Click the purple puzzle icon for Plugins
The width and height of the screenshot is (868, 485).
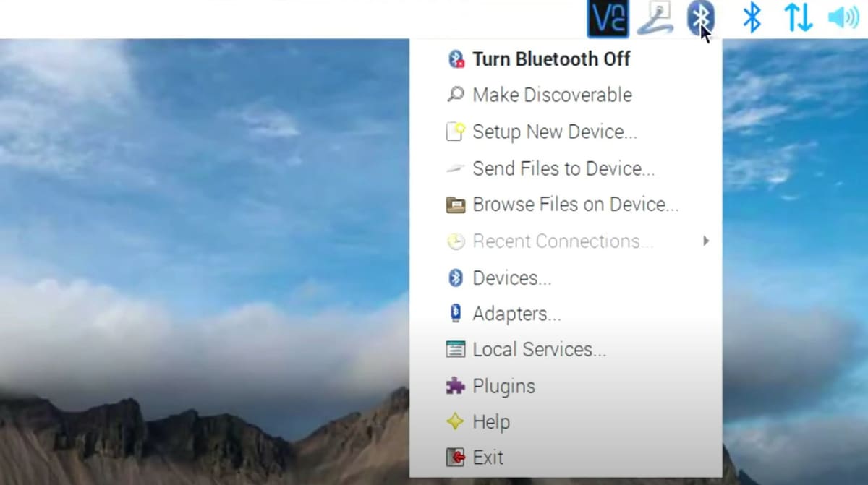tap(456, 386)
